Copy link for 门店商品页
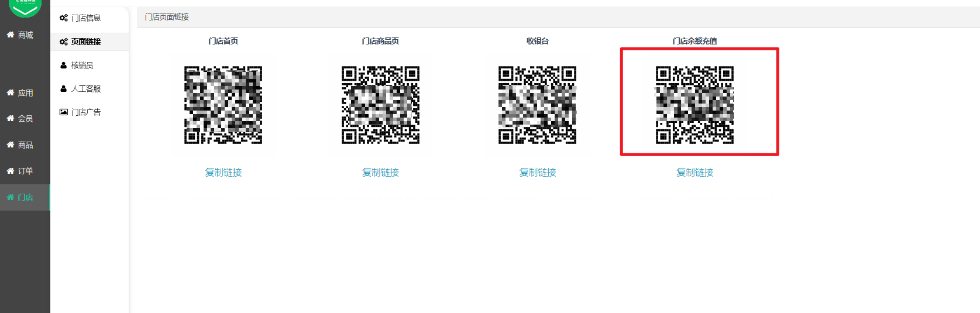The width and height of the screenshot is (980, 313). click(380, 173)
